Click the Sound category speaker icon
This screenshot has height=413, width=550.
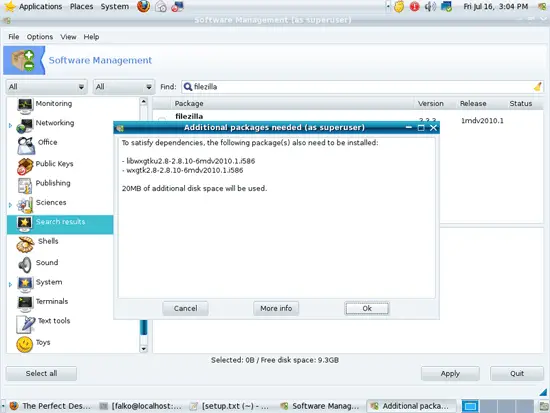(25, 265)
